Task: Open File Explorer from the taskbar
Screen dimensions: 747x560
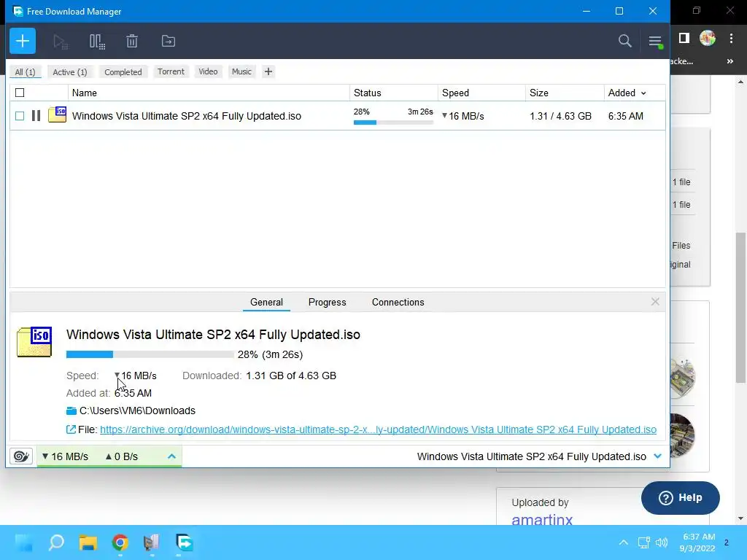Action: point(88,542)
